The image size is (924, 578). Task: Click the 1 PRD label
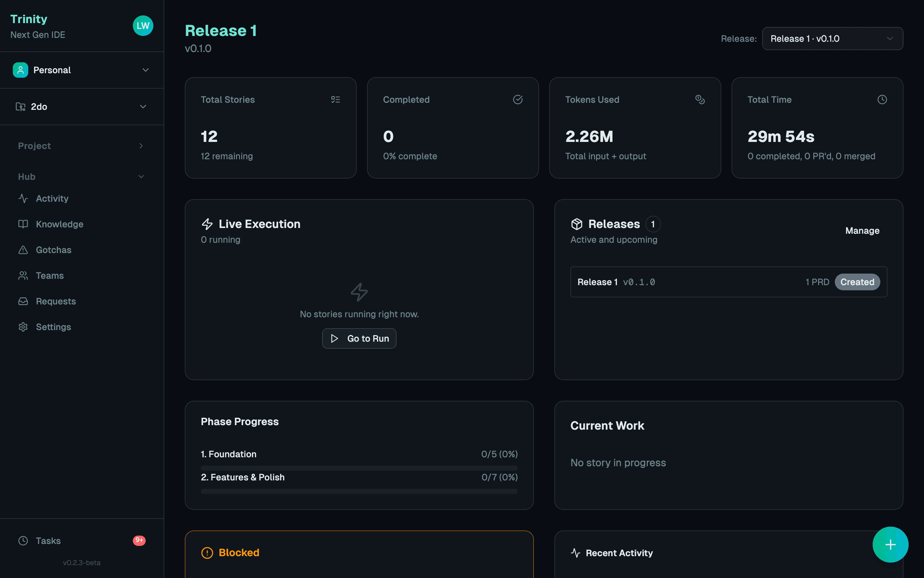pos(817,282)
